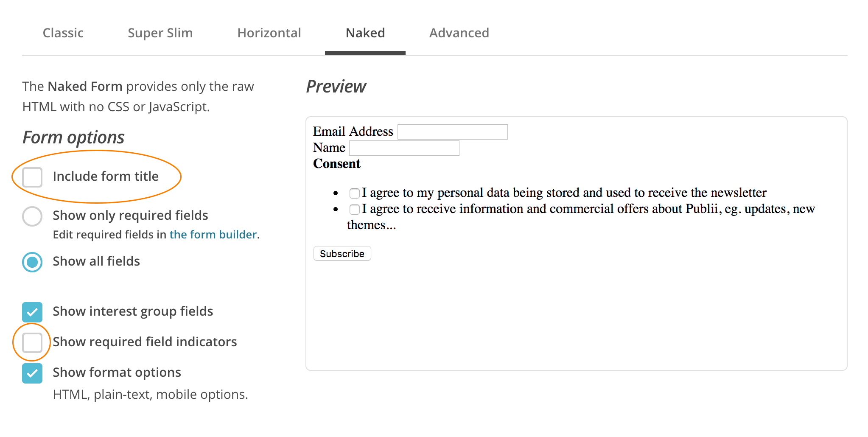Switch to the Classic form tab
This screenshot has height=437, width=868.
point(63,33)
